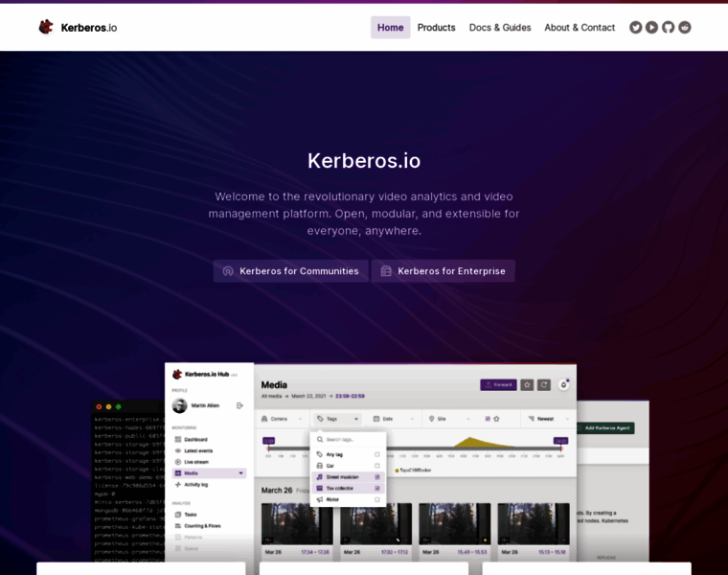This screenshot has width=728, height=575.
Task: Open the Site filter dropdown
Action: pos(449,419)
